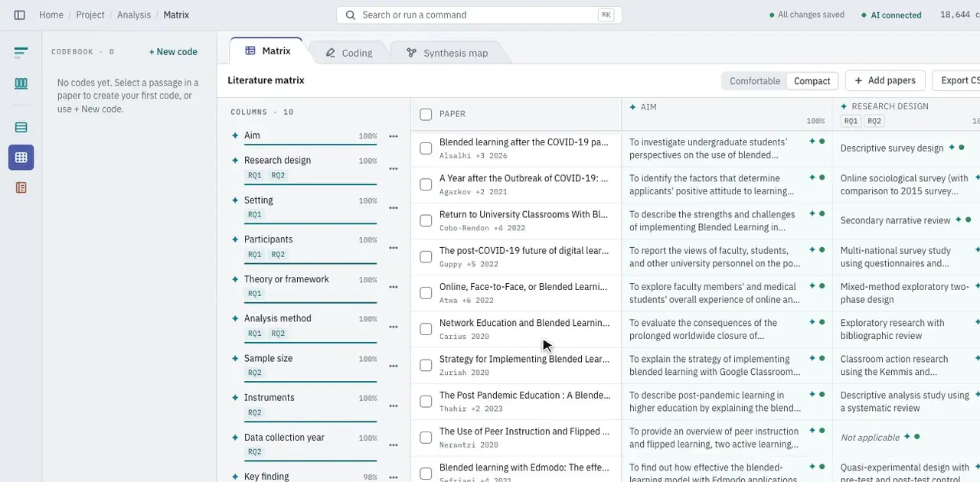Click the sparkle beside Theory or framework

pos(235,279)
